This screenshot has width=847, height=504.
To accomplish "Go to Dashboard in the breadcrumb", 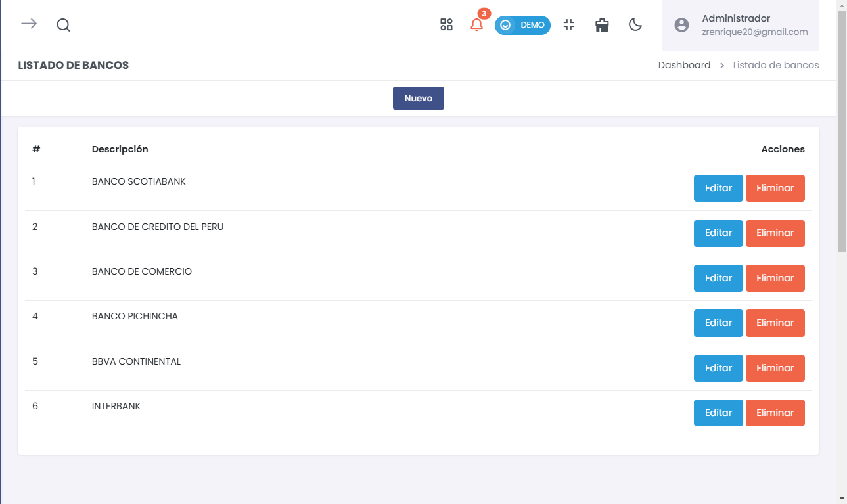I will 684,65.
